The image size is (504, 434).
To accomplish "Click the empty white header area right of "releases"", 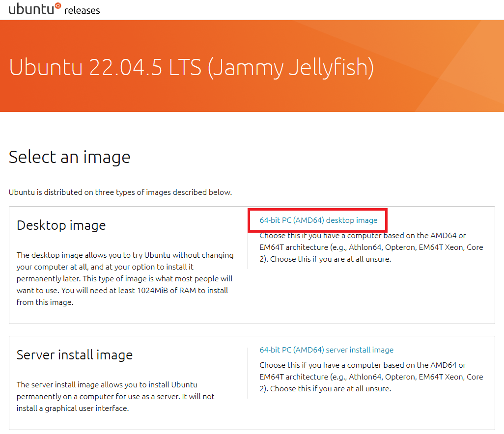I will (295, 10).
